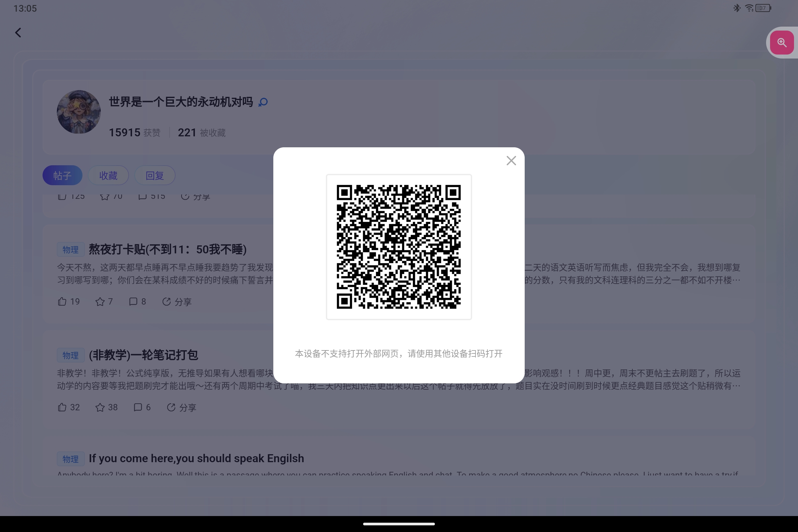Tap the back arrow at top left
This screenshot has width=798, height=532.
(18, 33)
